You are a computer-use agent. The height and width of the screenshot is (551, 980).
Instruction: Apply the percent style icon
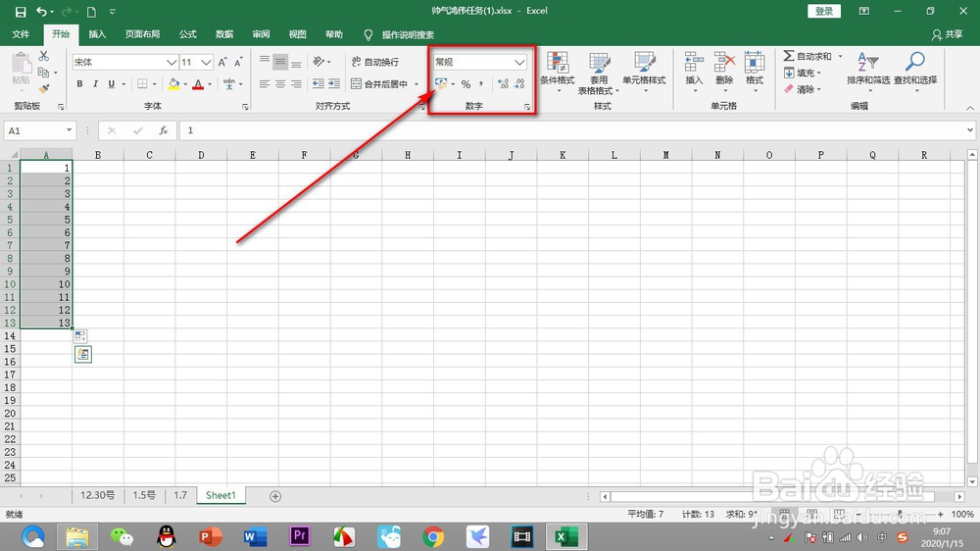pos(465,83)
